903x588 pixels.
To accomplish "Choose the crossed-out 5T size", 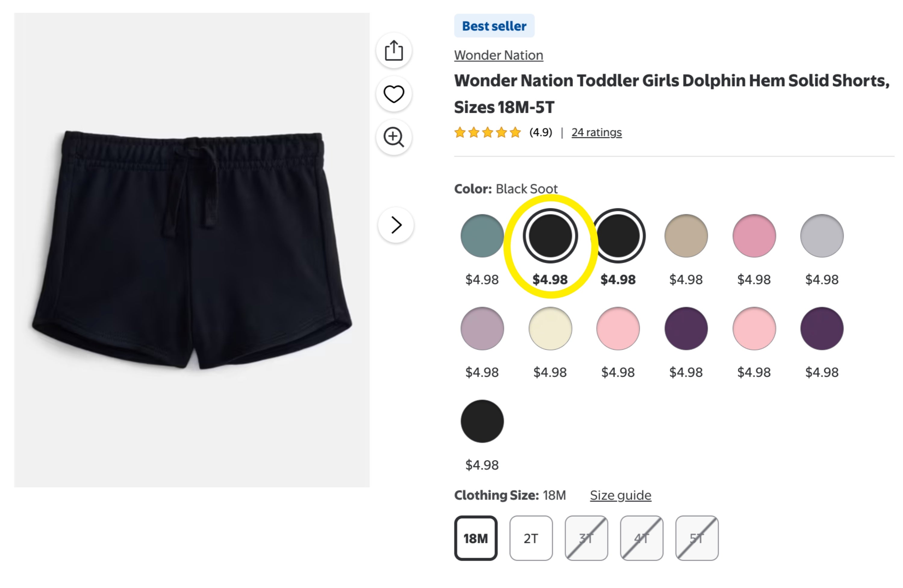I will [x=697, y=538].
